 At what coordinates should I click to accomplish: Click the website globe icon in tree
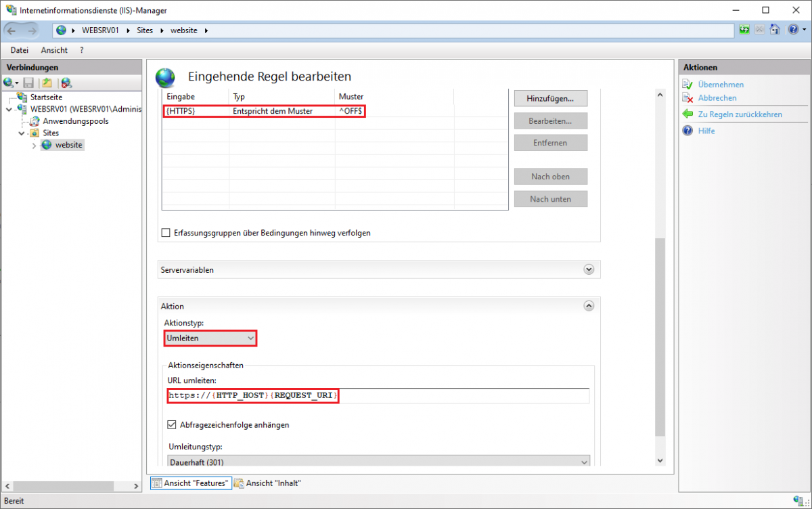coord(47,145)
